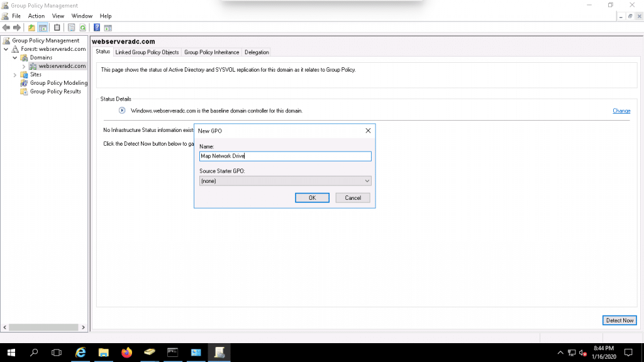Open Task View on the taskbar
644x362 pixels.
57,353
